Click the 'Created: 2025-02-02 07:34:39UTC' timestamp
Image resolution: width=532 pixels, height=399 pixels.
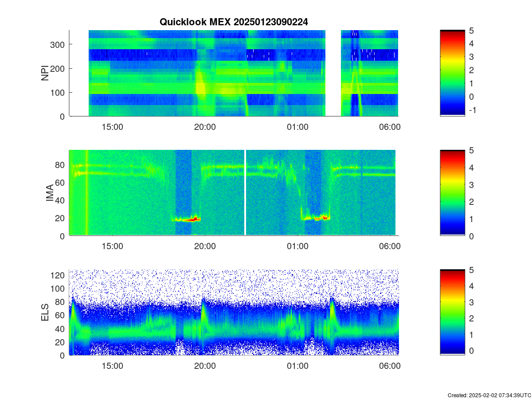tap(489, 395)
